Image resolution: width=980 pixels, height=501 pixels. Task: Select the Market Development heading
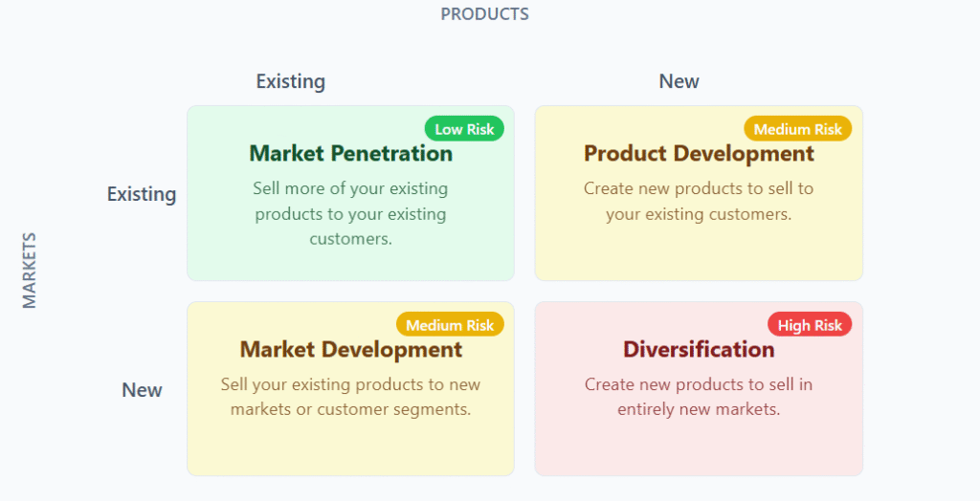[350, 350]
